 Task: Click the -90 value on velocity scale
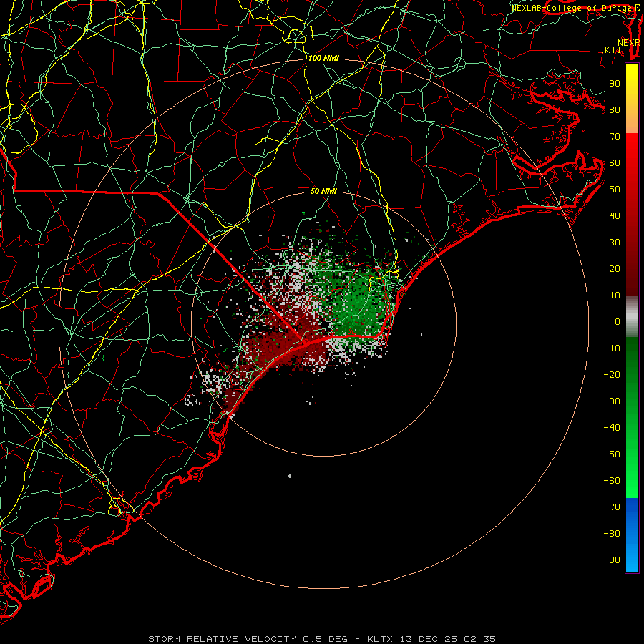(612, 560)
